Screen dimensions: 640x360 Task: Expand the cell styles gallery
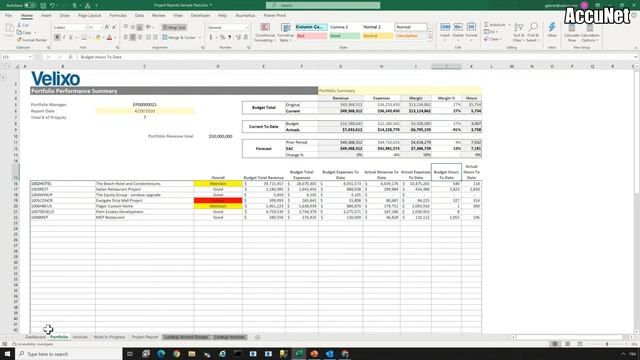point(430,38)
